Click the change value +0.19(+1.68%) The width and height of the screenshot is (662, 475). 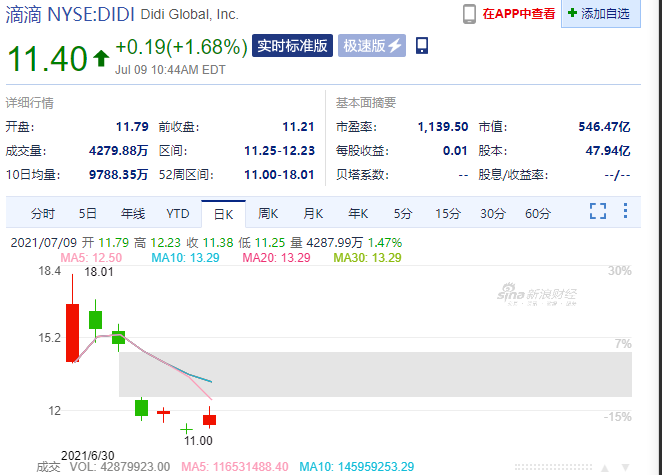182,47
